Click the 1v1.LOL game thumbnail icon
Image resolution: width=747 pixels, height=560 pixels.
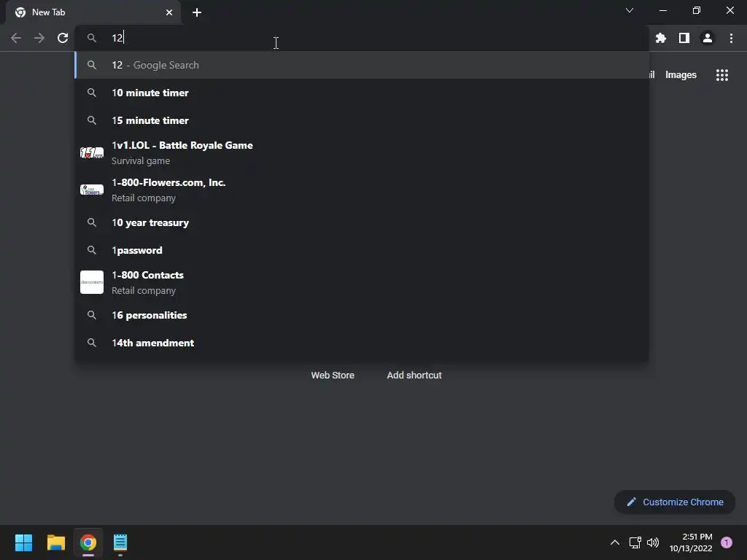[x=91, y=153]
